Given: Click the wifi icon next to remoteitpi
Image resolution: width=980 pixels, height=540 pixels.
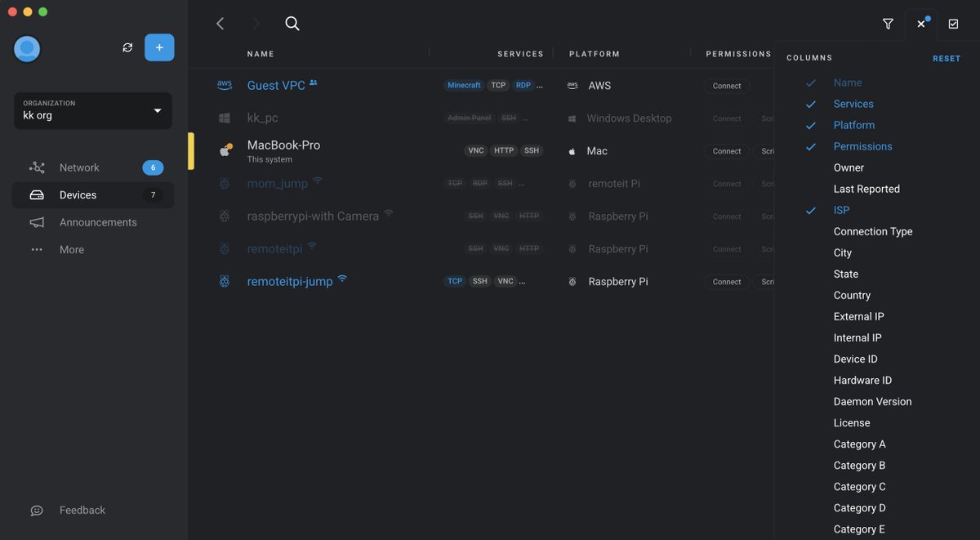Looking at the screenshot, I should 312,247.
